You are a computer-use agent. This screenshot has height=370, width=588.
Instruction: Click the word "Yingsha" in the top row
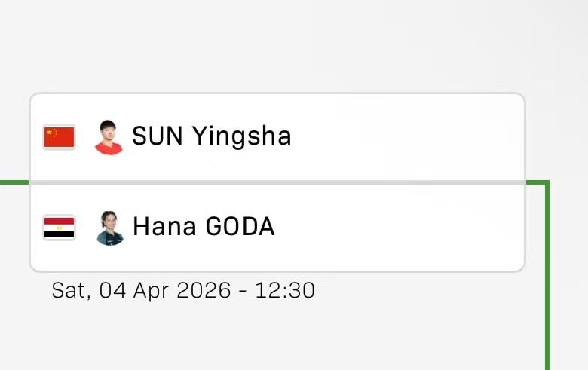[x=240, y=136]
